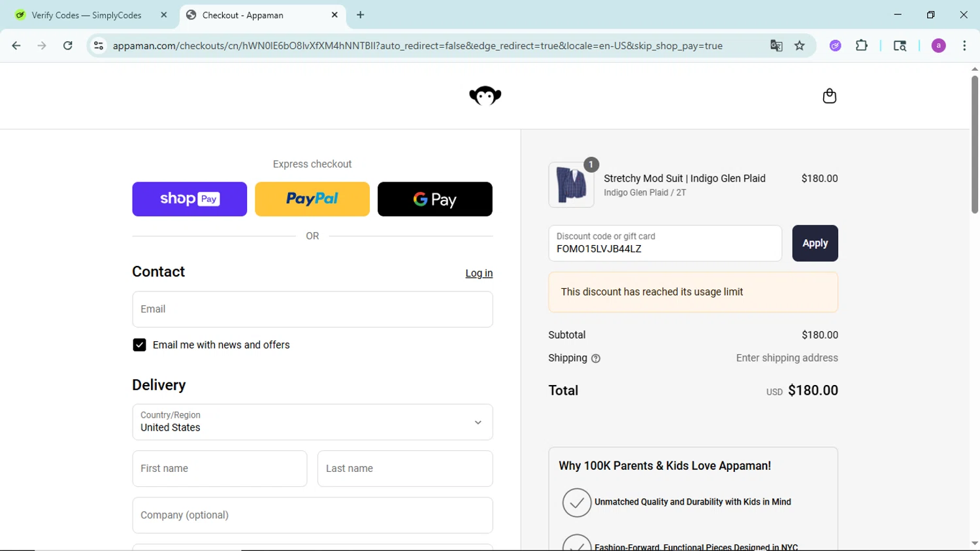This screenshot has width=980, height=551.
Task: Click the browser address bar URL
Action: pyautogui.click(x=417, y=46)
